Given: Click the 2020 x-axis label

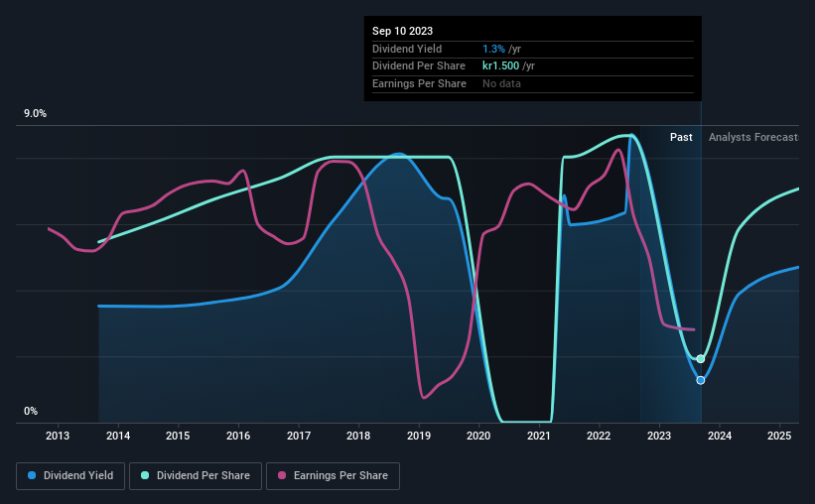Looking at the screenshot, I should click(478, 436).
